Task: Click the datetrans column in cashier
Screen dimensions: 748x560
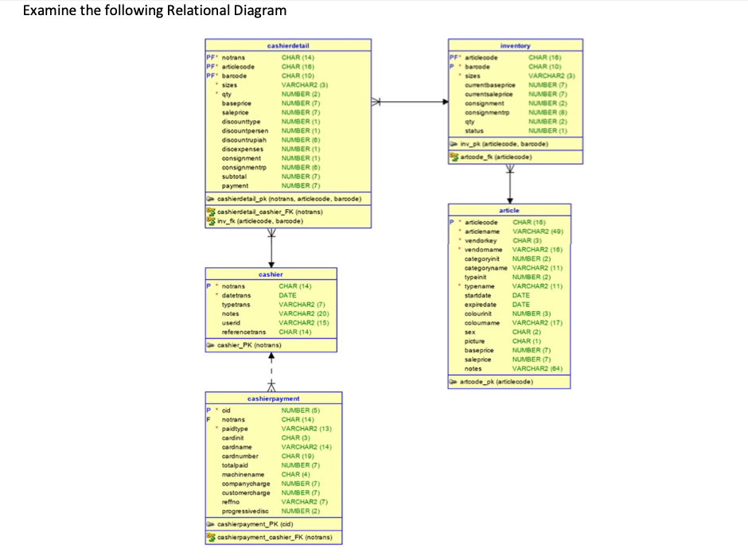Action: click(x=236, y=296)
